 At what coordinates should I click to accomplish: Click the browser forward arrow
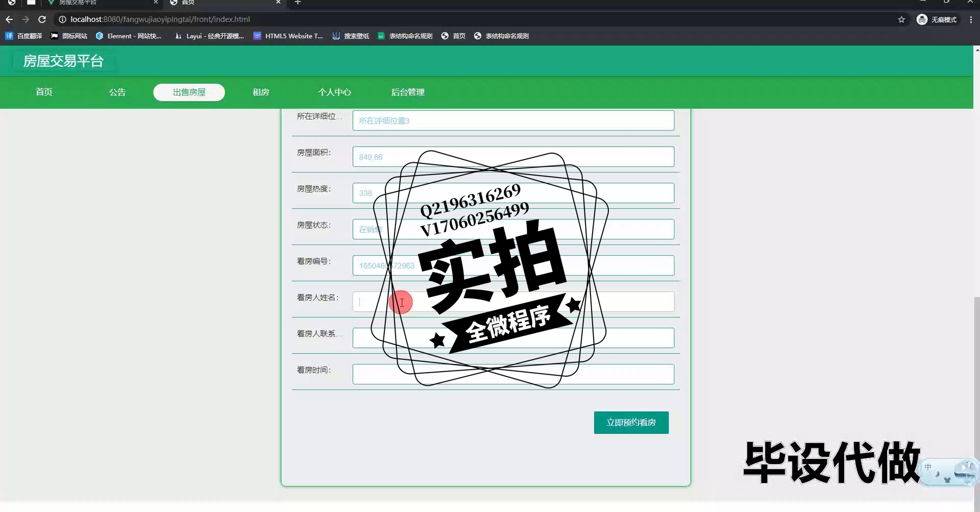(26, 19)
